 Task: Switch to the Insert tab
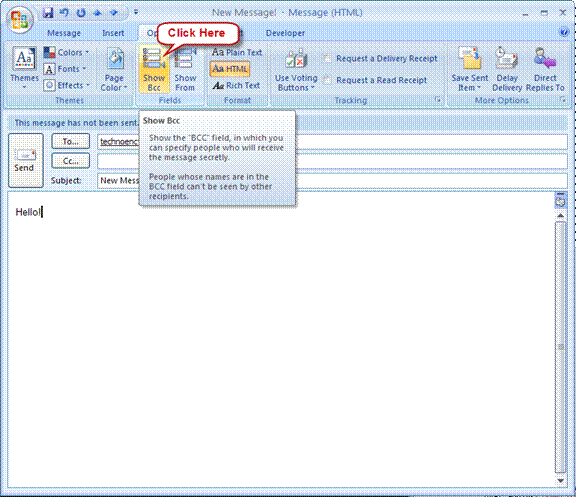coord(113,33)
